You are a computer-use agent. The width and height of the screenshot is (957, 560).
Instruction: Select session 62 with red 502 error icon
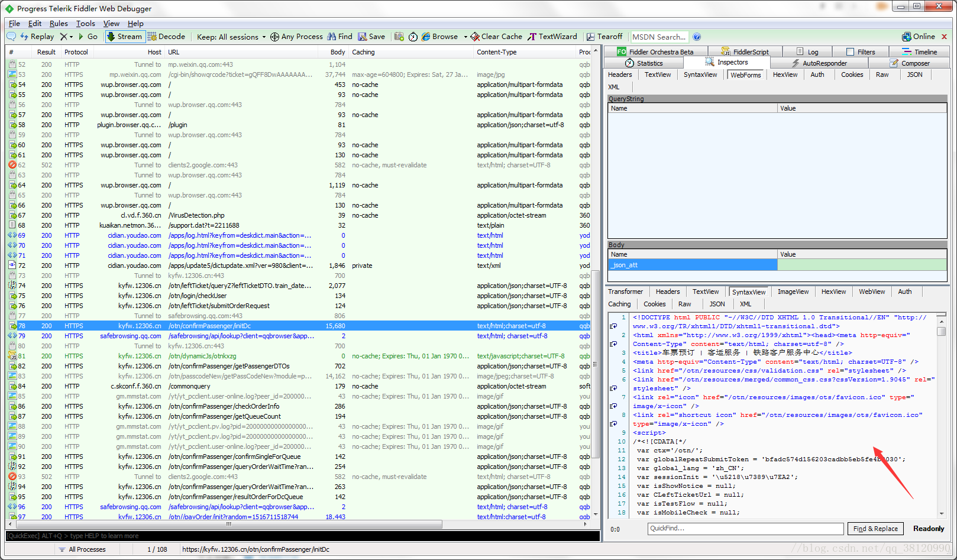[299, 165]
